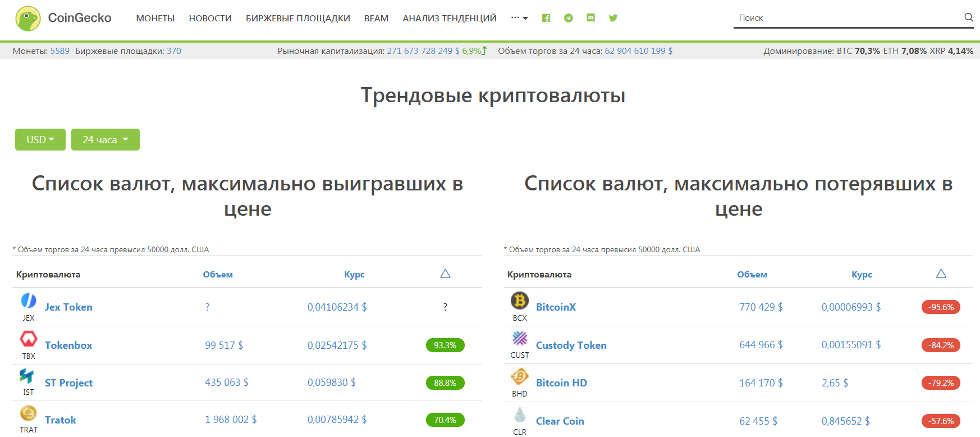Viewport: 980px width, 437px height.
Task: Sort gainers by change triangle icon
Action: point(445,274)
